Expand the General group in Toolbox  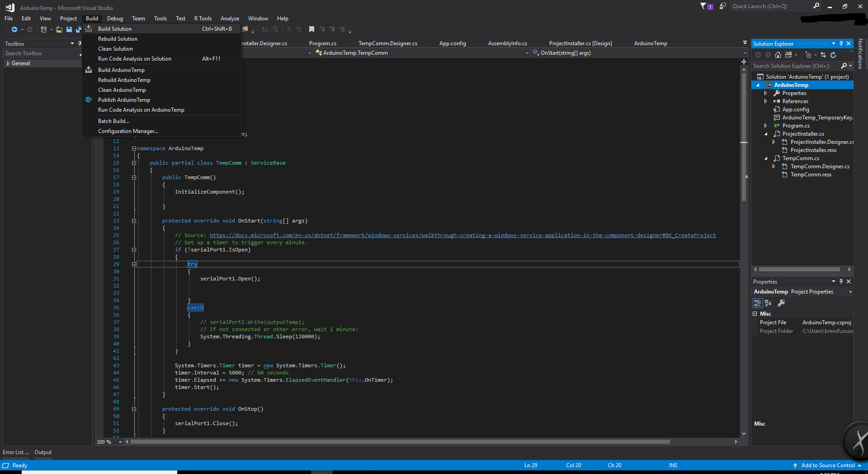pos(8,63)
